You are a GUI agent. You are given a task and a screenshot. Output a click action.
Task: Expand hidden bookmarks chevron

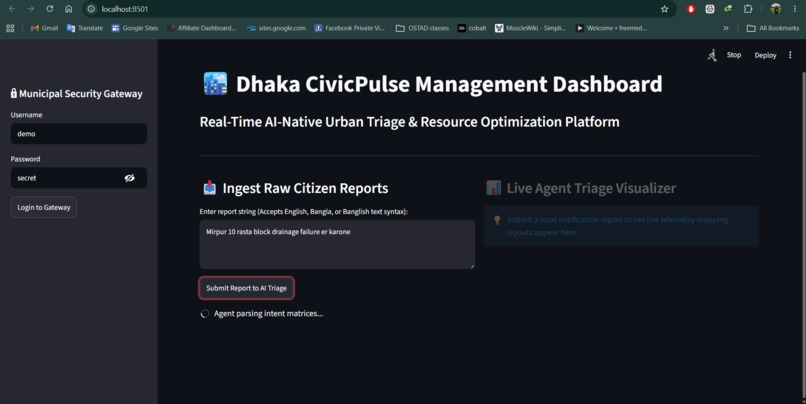click(726, 28)
